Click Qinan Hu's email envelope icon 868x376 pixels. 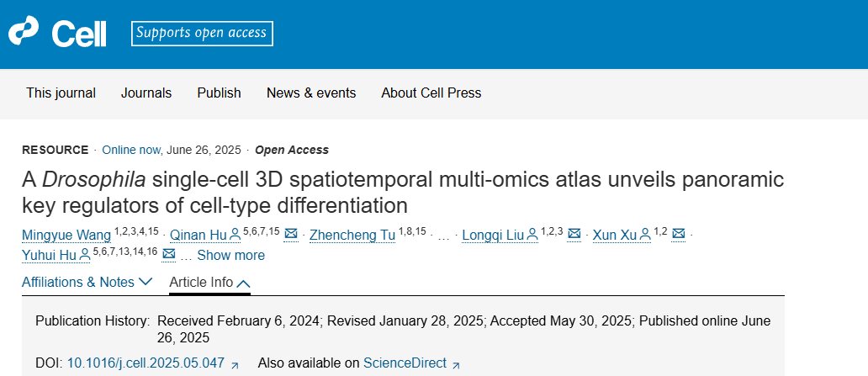click(291, 235)
